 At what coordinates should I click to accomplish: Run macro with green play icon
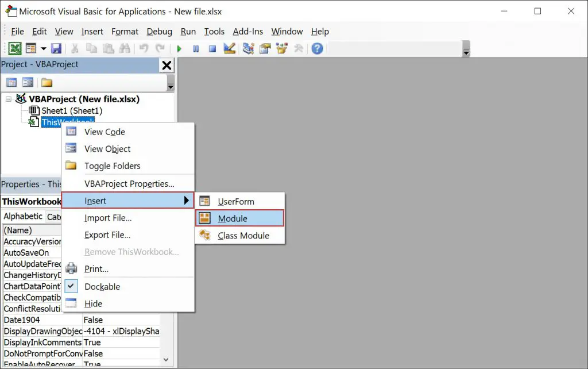(179, 49)
